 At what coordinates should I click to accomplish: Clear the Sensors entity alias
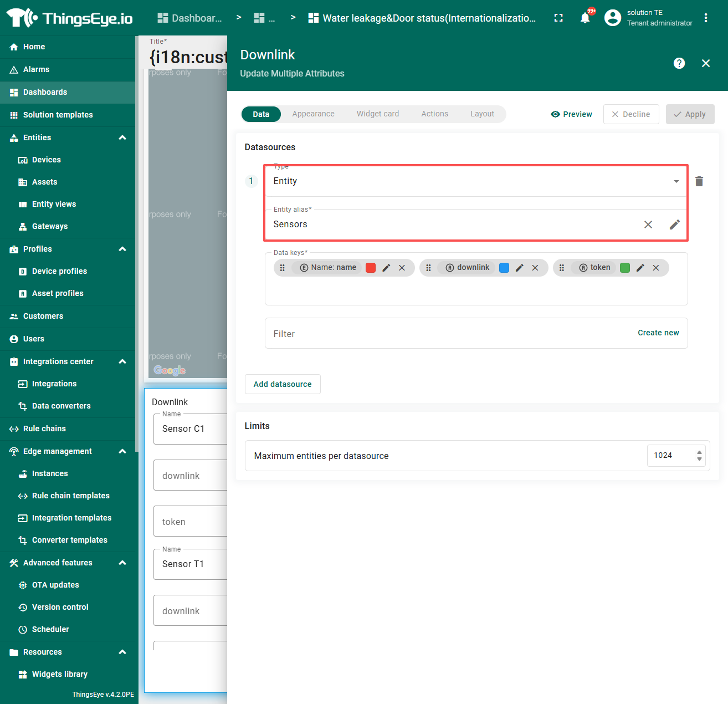click(648, 225)
